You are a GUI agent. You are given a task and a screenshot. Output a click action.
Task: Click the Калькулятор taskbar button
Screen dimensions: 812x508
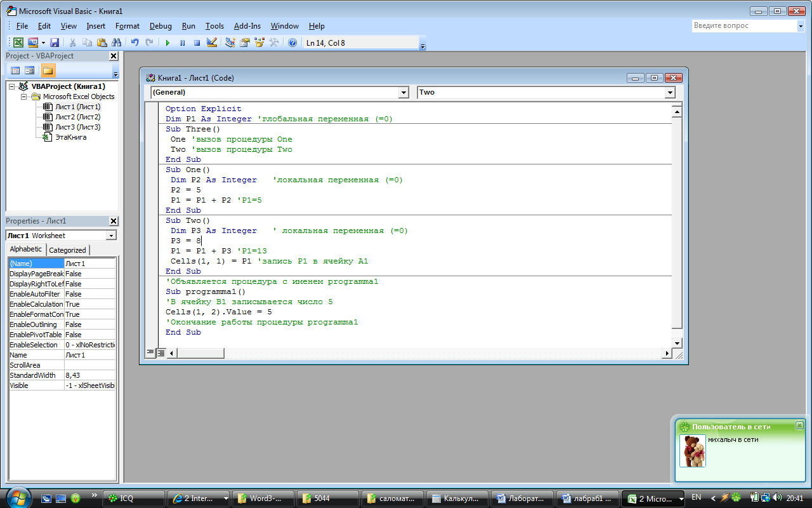click(457, 498)
